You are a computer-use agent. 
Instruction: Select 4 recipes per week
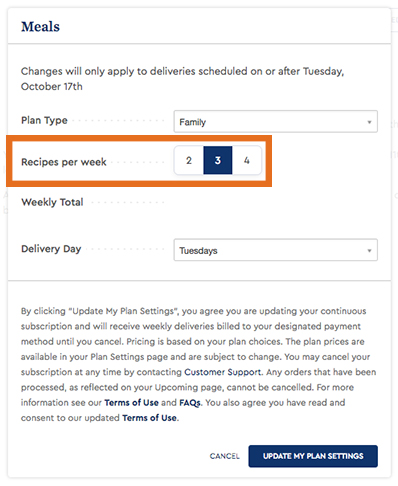pos(247,160)
